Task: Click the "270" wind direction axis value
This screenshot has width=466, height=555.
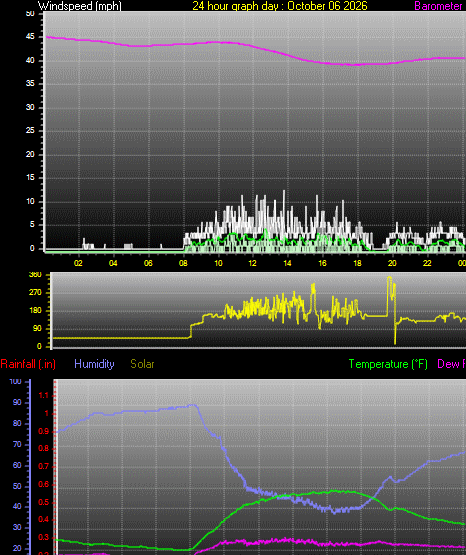Action: pos(35,292)
